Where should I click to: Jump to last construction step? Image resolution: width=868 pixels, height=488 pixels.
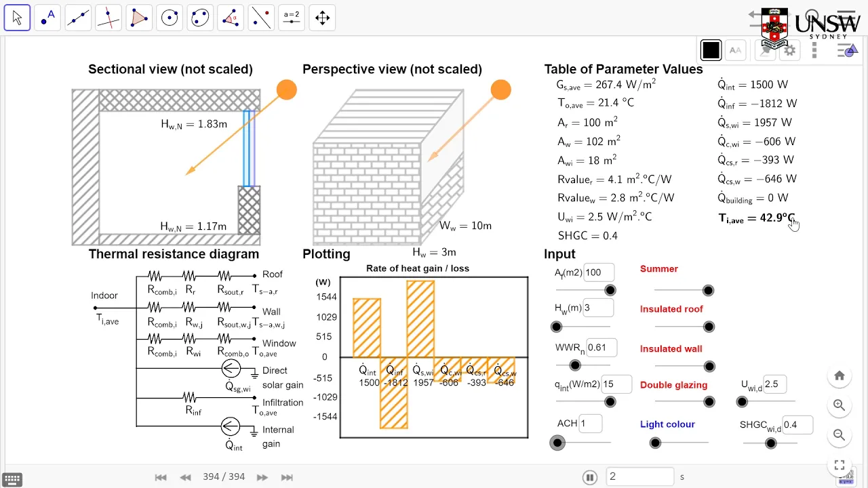(x=287, y=477)
